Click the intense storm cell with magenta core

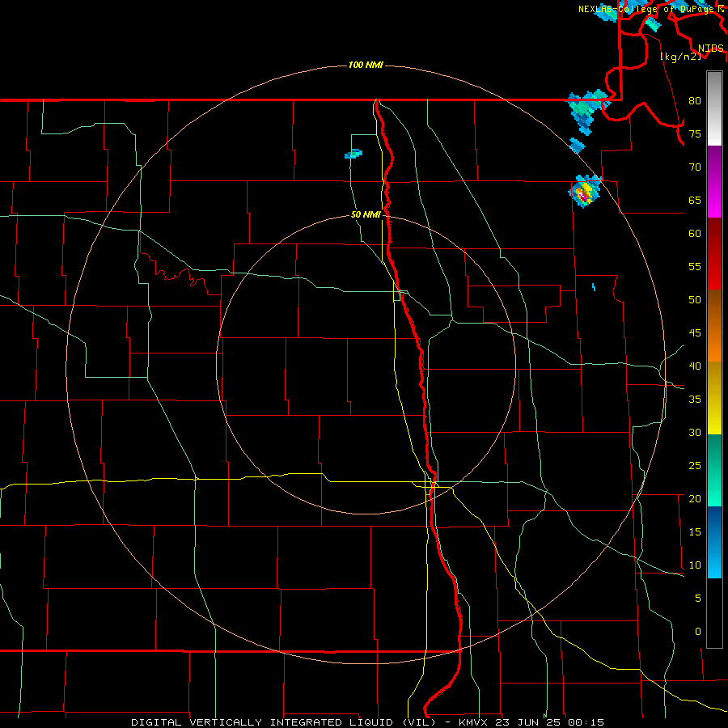click(585, 191)
